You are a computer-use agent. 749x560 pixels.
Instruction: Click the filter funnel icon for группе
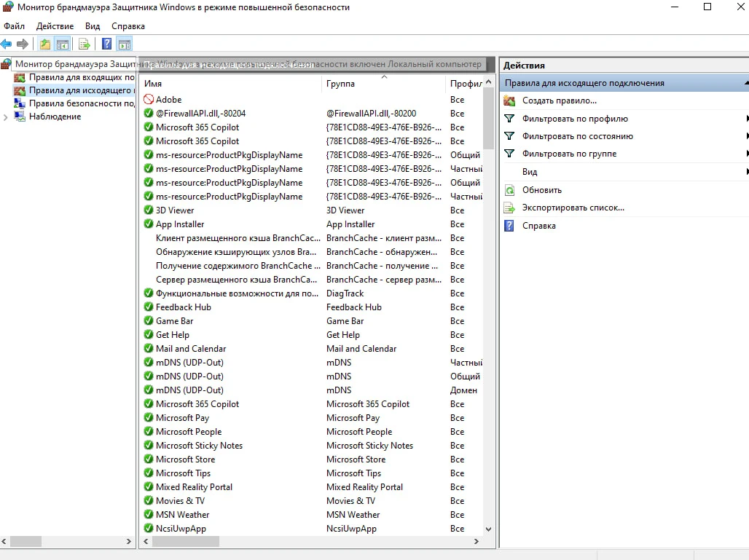510,153
